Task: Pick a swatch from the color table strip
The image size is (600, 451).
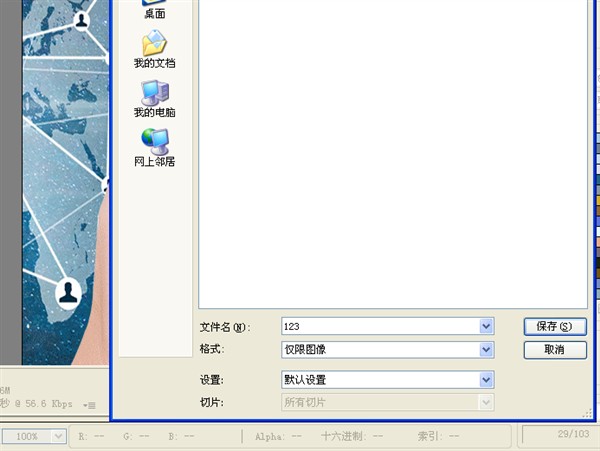Action: pyautogui.click(x=595, y=200)
